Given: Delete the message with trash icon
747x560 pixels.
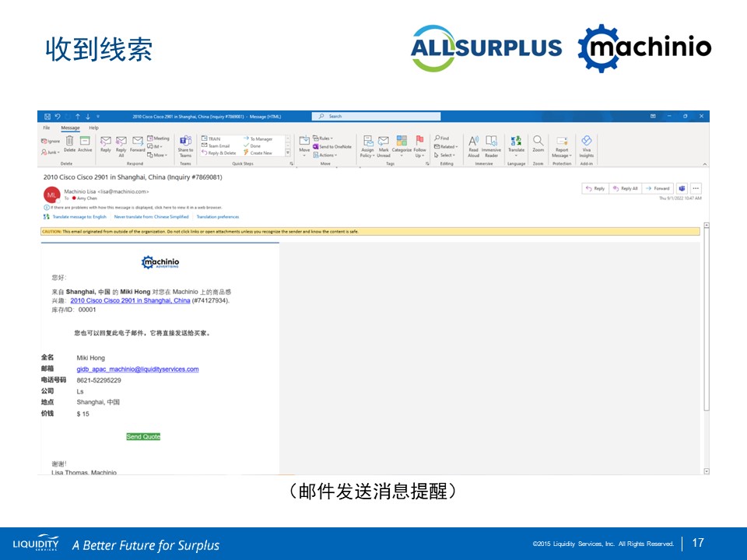Looking at the screenshot, I should [69, 144].
